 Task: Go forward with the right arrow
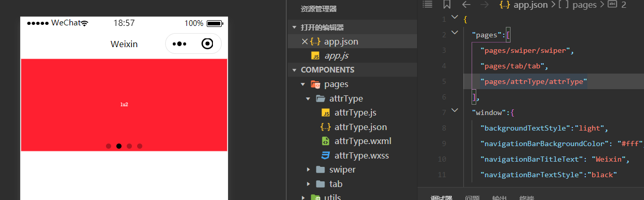(x=485, y=5)
